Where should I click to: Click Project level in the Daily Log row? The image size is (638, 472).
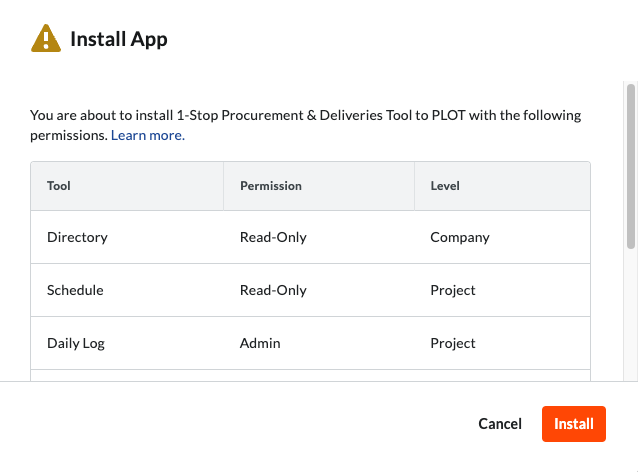(453, 343)
